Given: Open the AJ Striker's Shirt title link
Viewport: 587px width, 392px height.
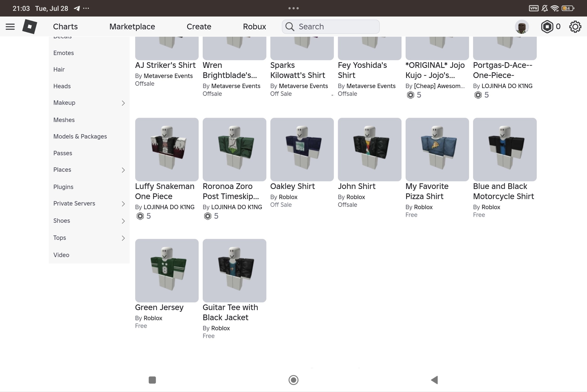Looking at the screenshot, I should tap(165, 65).
